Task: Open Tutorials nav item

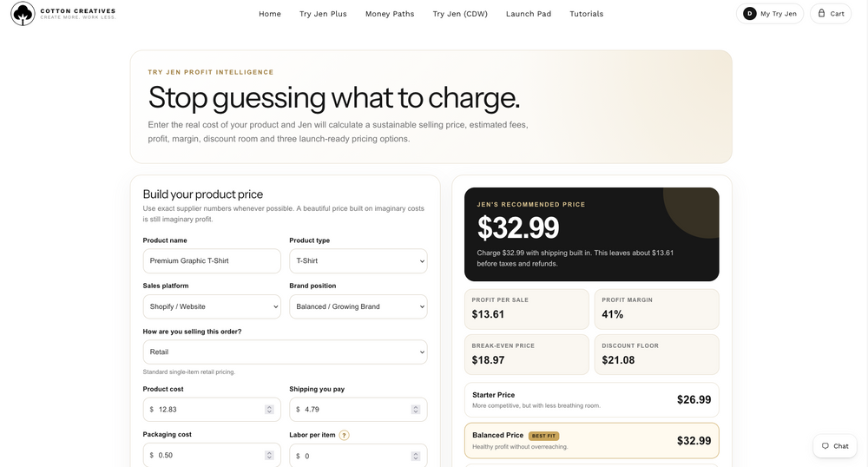Action: 586,14
